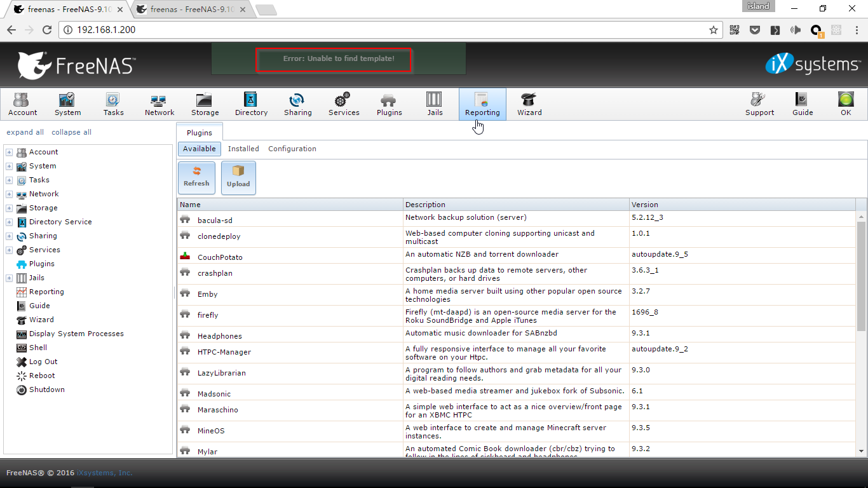Select the MineOS plugin row
The height and width of the screenshot is (488, 868).
pos(516,431)
